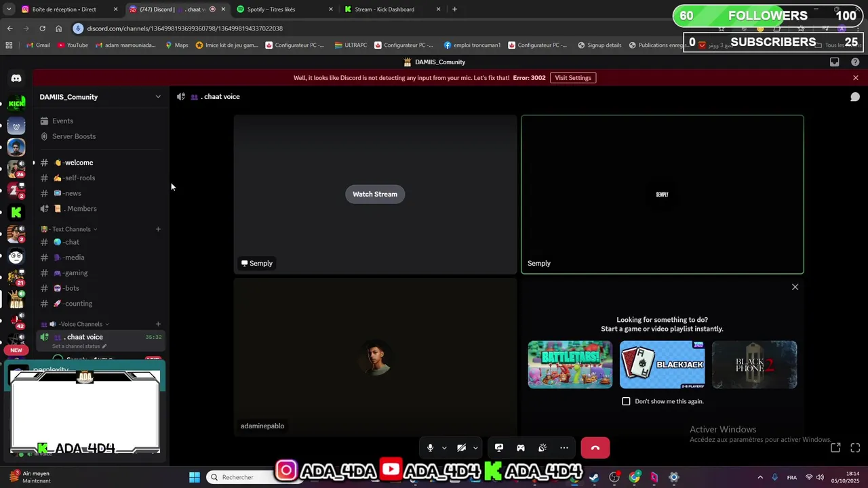
Task: Turn on the camera in call controls
Action: (461, 448)
